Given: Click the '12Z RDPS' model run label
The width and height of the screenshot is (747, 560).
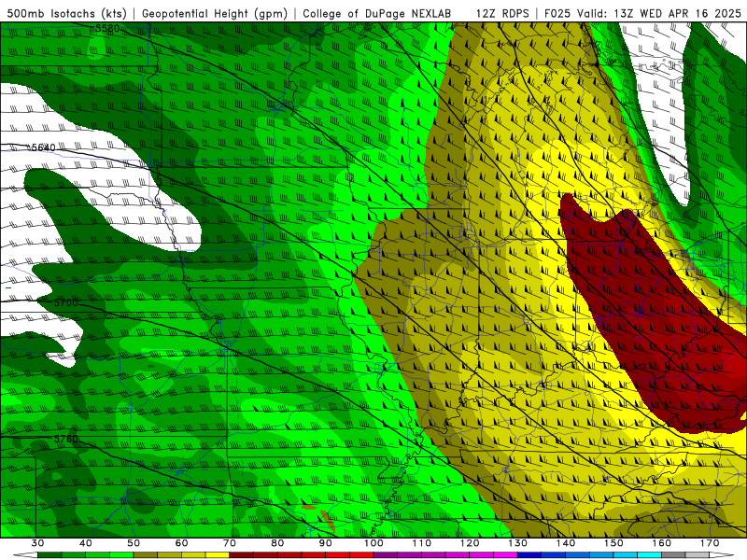Looking at the screenshot, I should (x=502, y=14).
